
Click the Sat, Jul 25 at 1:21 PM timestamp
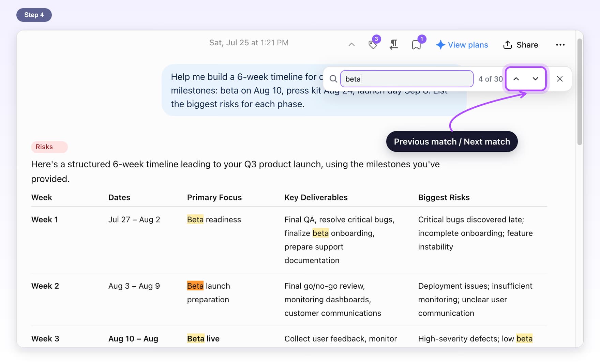pyautogui.click(x=249, y=43)
